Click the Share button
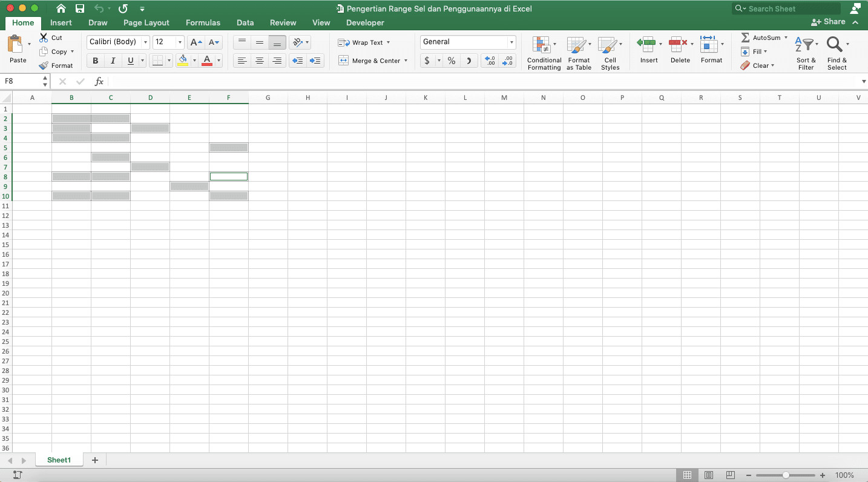The height and width of the screenshot is (482, 868). click(829, 22)
